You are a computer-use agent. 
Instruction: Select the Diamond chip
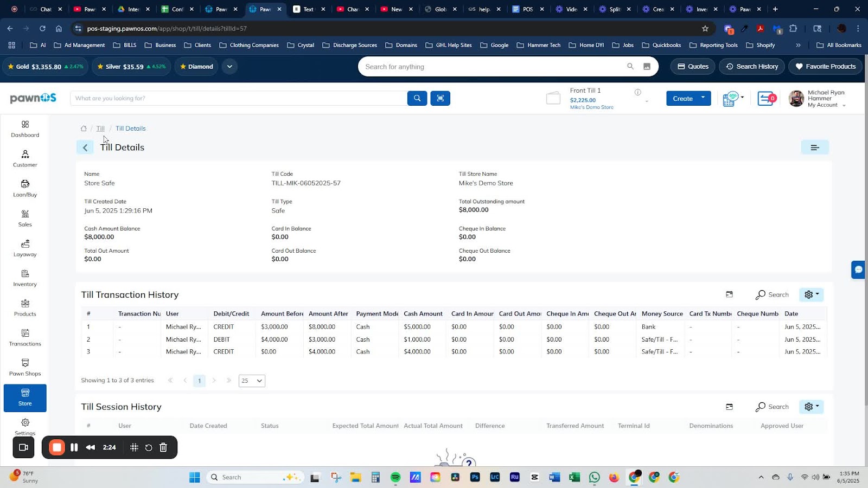coord(196,67)
